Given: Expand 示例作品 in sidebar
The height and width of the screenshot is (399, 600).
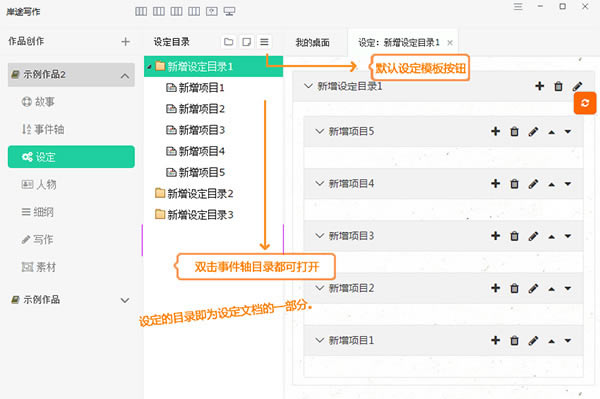Looking at the screenshot, I should pyautogui.click(x=125, y=300).
